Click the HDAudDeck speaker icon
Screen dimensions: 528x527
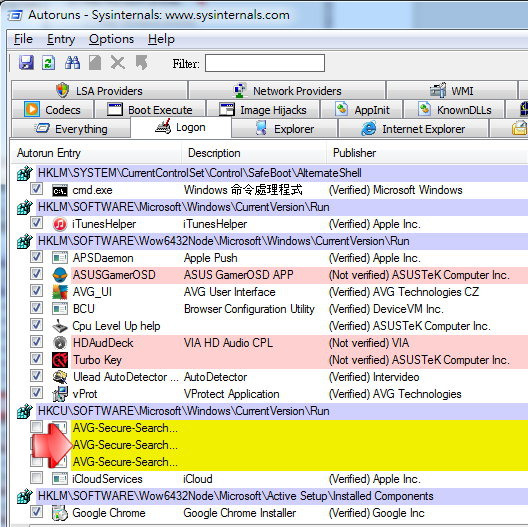tap(60, 343)
